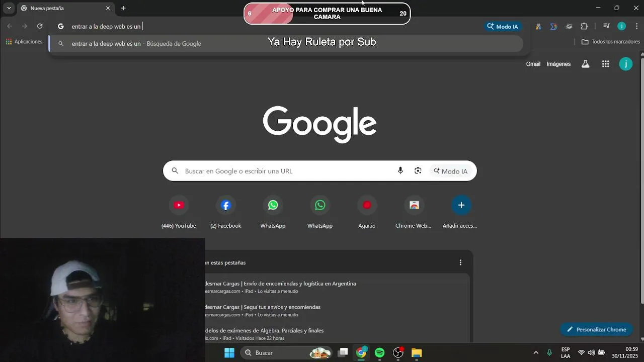The width and height of the screenshot is (644, 362).
Task: Search by image with Google Lens icon
Action: coord(418,171)
